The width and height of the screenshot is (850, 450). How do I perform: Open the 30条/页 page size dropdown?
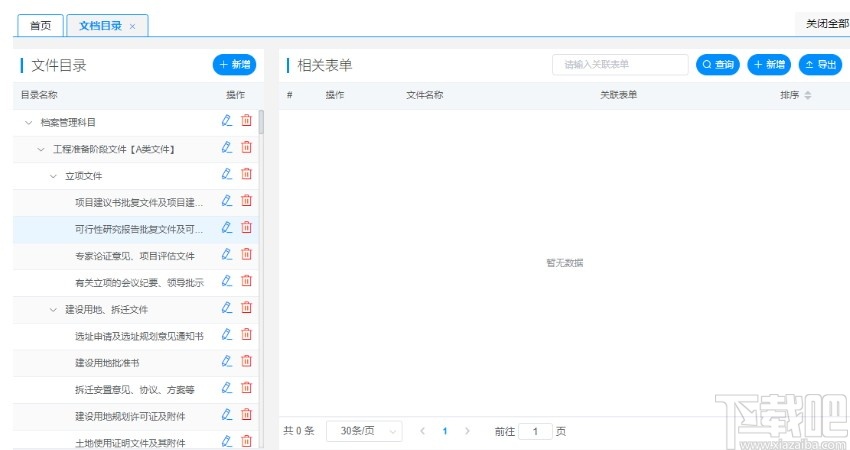[364, 431]
